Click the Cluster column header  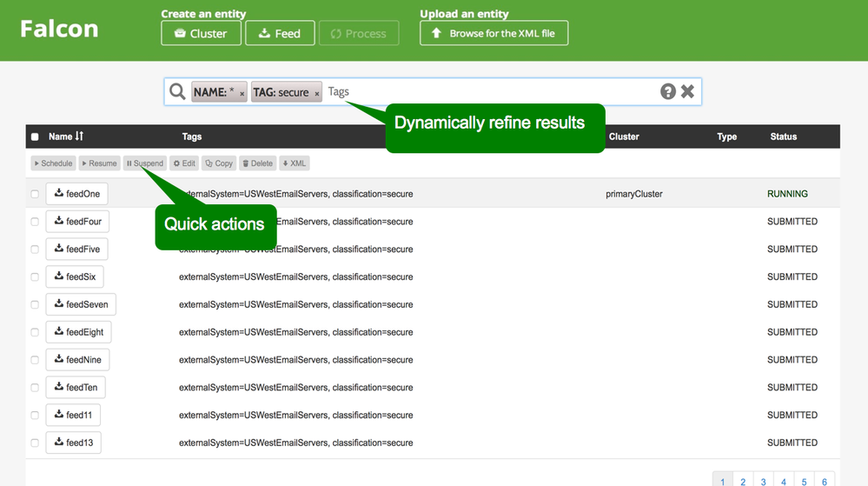click(x=624, y=136)
